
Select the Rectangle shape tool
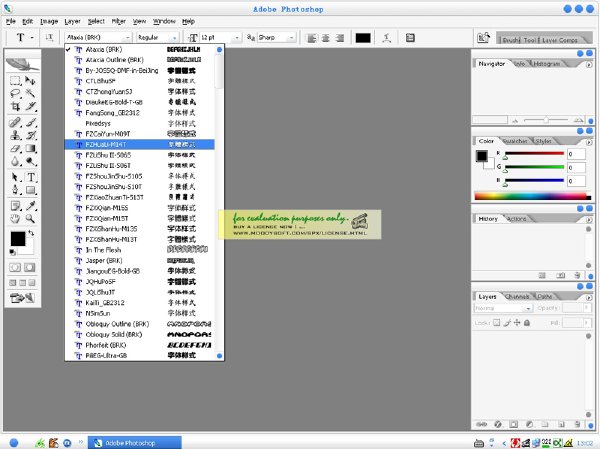click(x=30, y=190)
